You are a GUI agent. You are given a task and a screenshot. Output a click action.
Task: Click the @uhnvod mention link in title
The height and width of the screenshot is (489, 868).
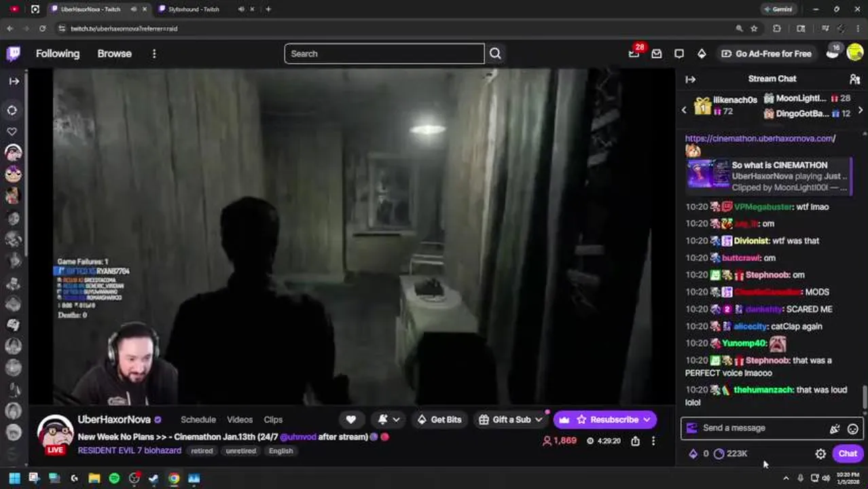pyautogui.click(x=299, y=437)
